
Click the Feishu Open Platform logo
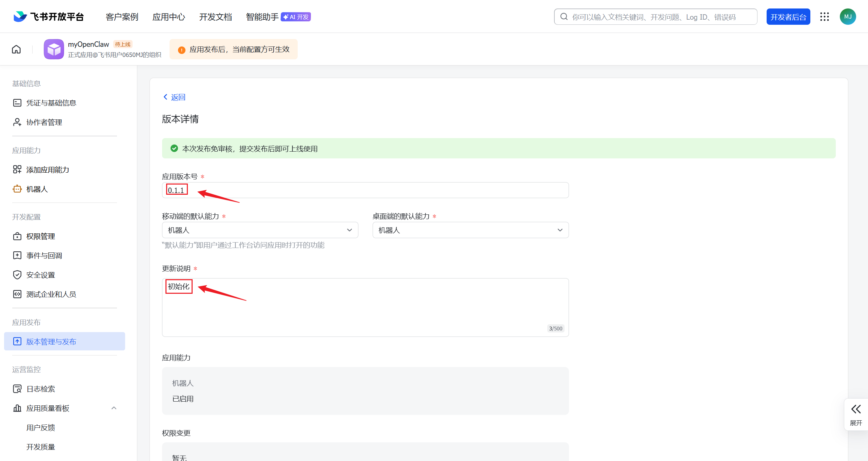pos(48,17)
